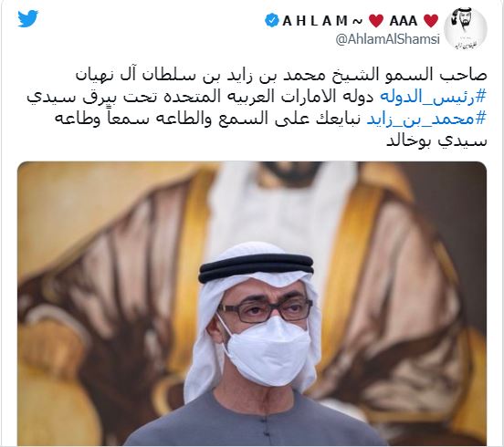The width and height of the screenshot is (504, 447).
Task: Open the round profile avatar
Action: [466, 29]
